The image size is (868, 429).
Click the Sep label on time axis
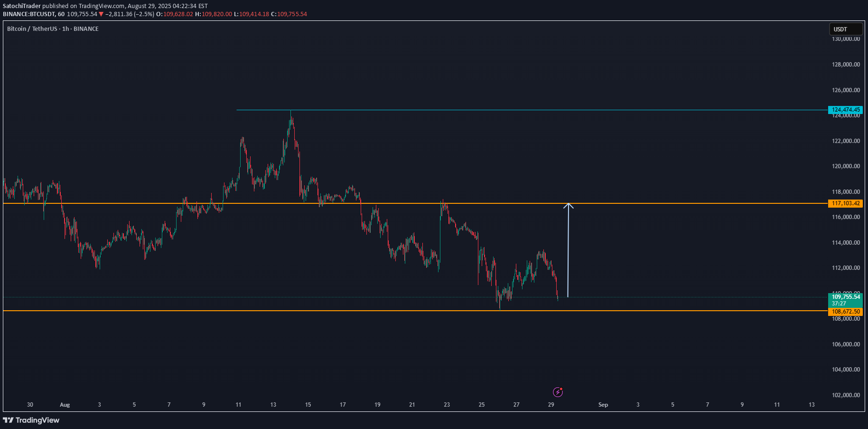(x=603, y=405)
